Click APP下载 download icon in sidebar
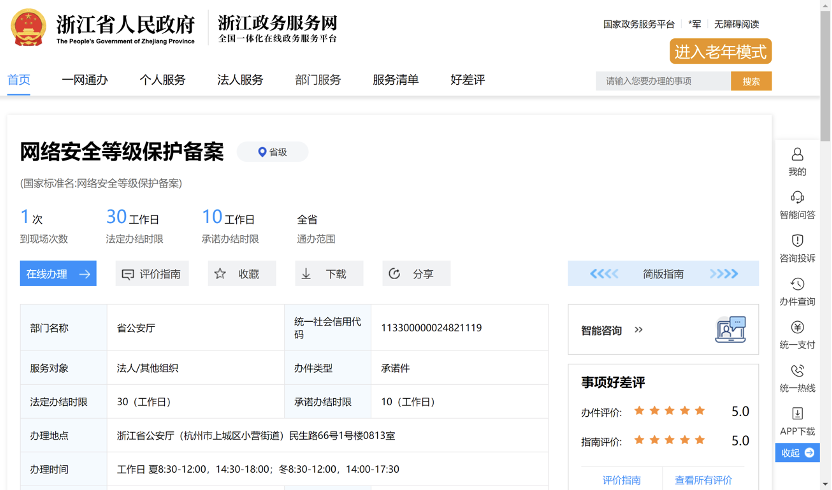This screenshot has width=832, height=490. click(797, 414)
